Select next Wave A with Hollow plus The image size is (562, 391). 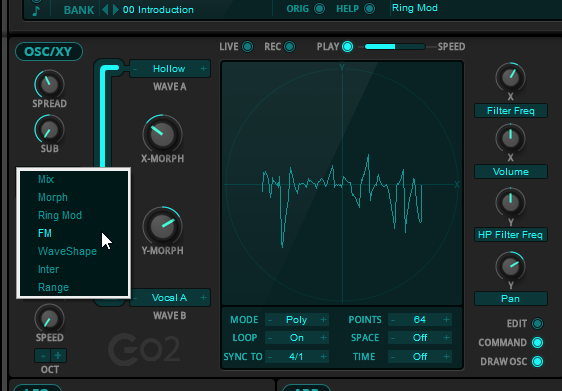(203, 68)
